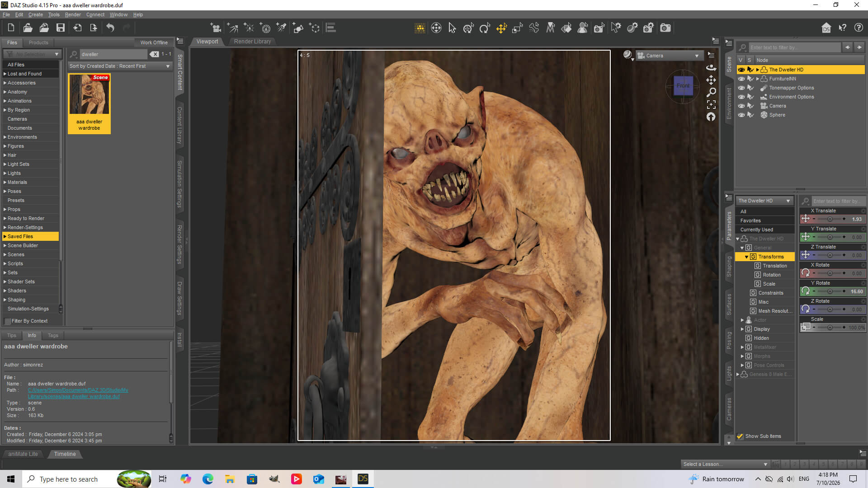The height and width of the screenshot is (488, 868).
Task: Click the X Translate slider
Action: (829, 219)
